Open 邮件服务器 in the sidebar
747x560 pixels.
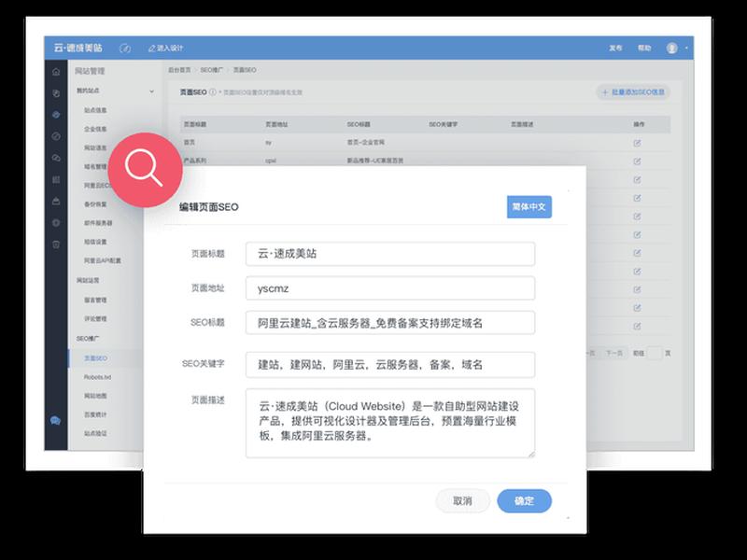98,223
